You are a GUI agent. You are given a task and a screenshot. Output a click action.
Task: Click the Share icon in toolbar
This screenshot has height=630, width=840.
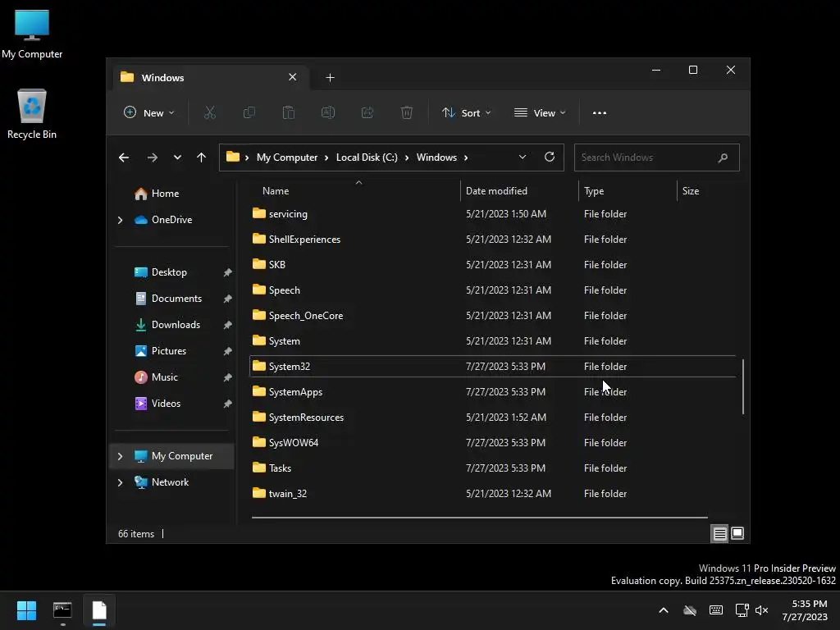point(367,113)
